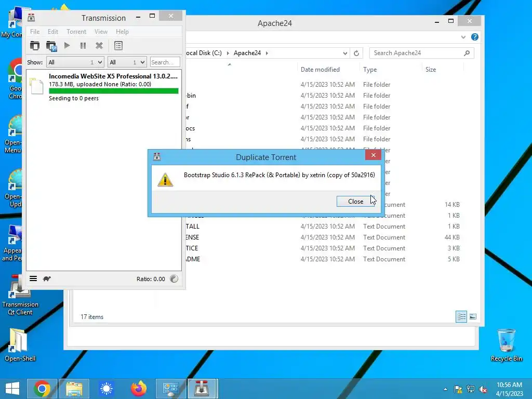Select Incomedia WebSite X5 Professional torrent

tap(104, 87)
